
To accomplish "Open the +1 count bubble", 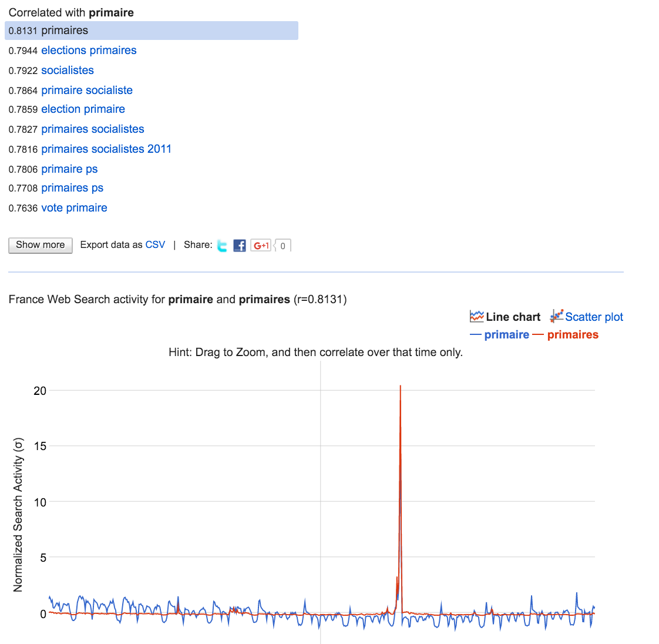I will [283, 246].
